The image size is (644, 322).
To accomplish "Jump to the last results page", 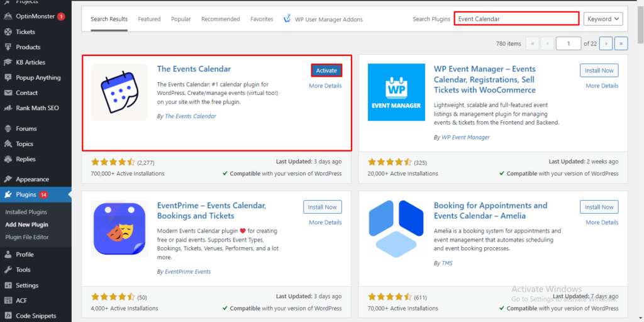I will pos(621,43).
